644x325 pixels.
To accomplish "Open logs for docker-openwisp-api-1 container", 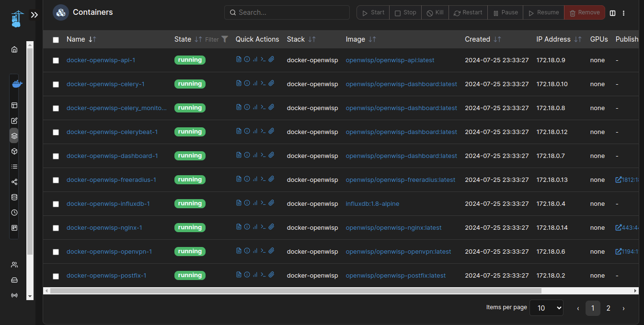I will pos(239,59).
